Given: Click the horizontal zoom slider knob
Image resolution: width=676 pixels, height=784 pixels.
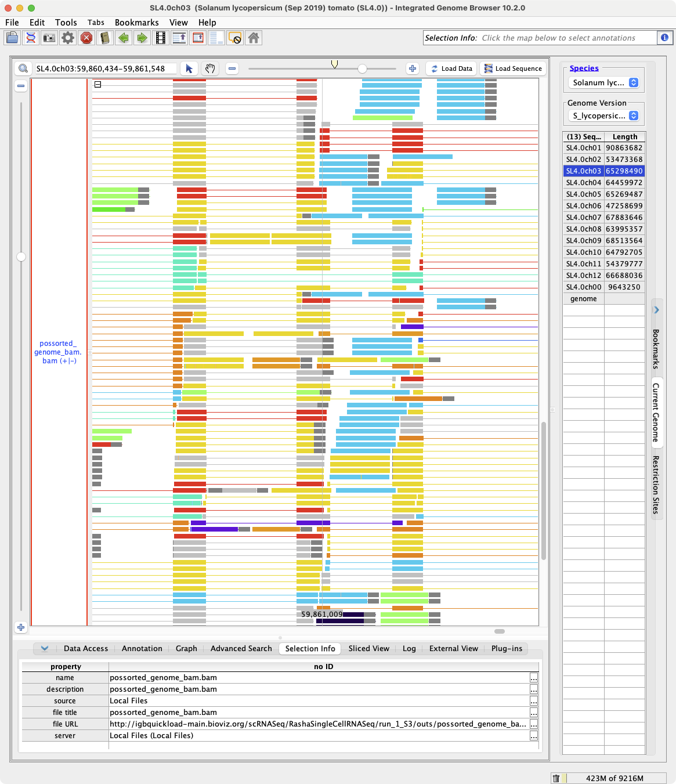Looking at the screenshot, I should (362, 68).
